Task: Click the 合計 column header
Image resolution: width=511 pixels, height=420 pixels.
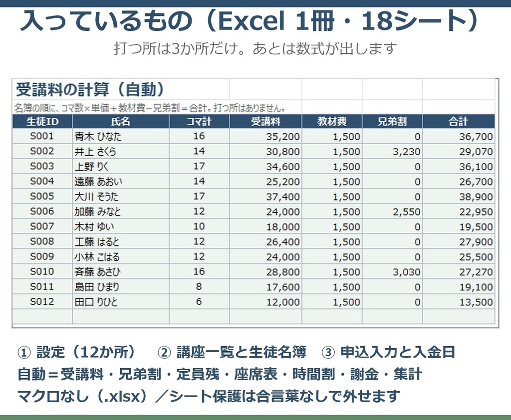Action: pos(459,122)
